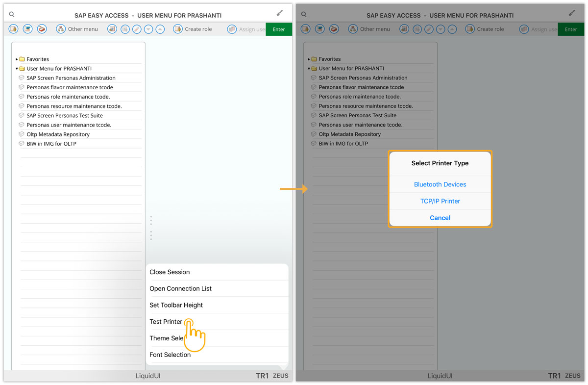588x385 pixels.
Task: Click the cube icon beside SAP Screen Personas Test Suite (left)
Action: coord(22,115)
